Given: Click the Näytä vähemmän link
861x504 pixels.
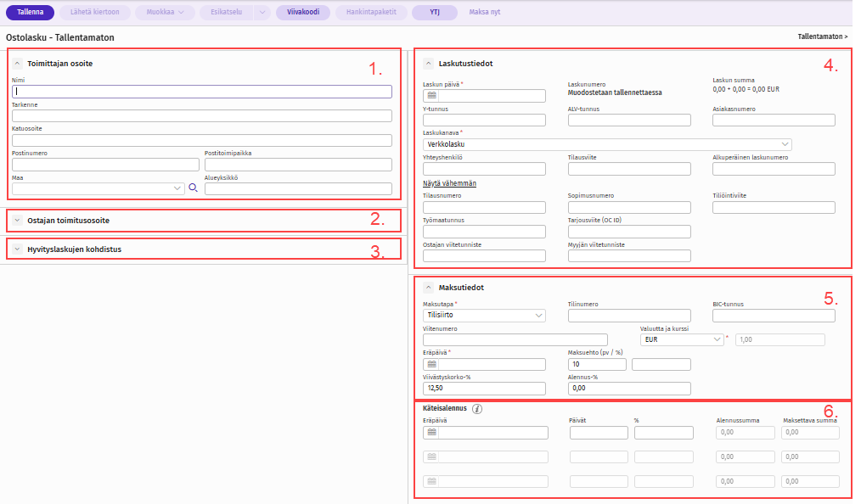Looking at the screenshot, I should pyautogui.click(x=449, y=183).
